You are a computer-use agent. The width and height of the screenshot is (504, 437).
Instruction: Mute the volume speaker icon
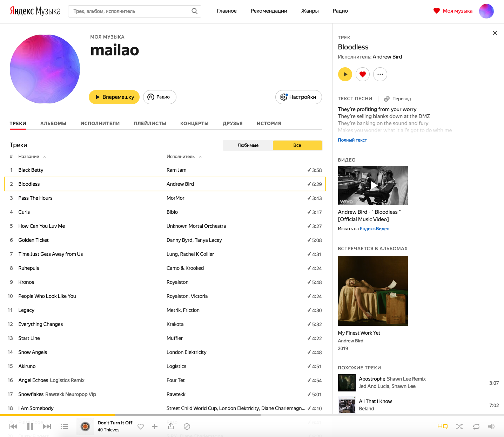[491, 426]
